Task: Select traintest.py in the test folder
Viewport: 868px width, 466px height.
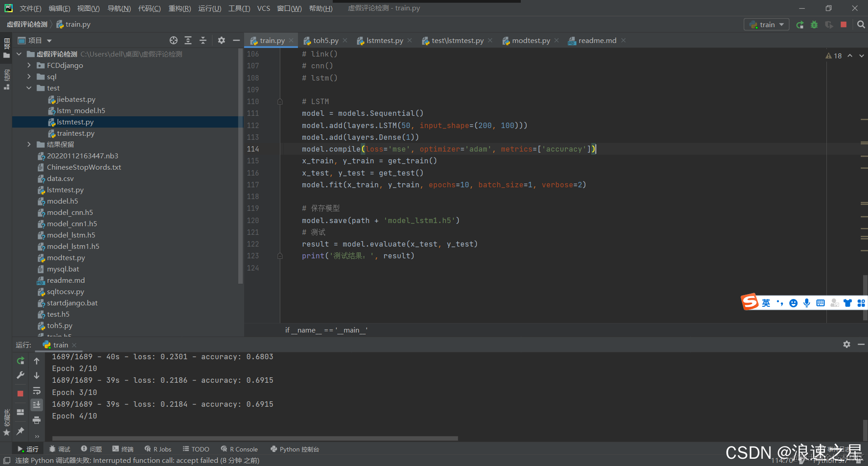Action: pyautogui.click(x=75, y=133)
